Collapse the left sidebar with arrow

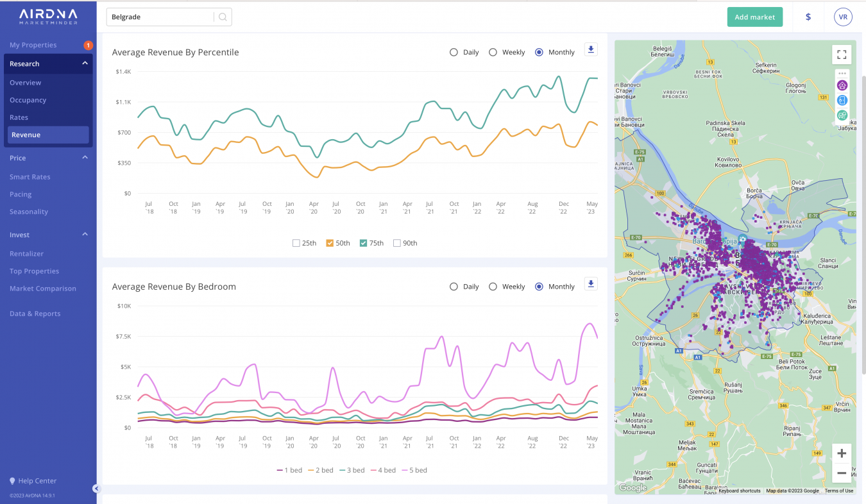pyautogui.click(x=96, y=489)
